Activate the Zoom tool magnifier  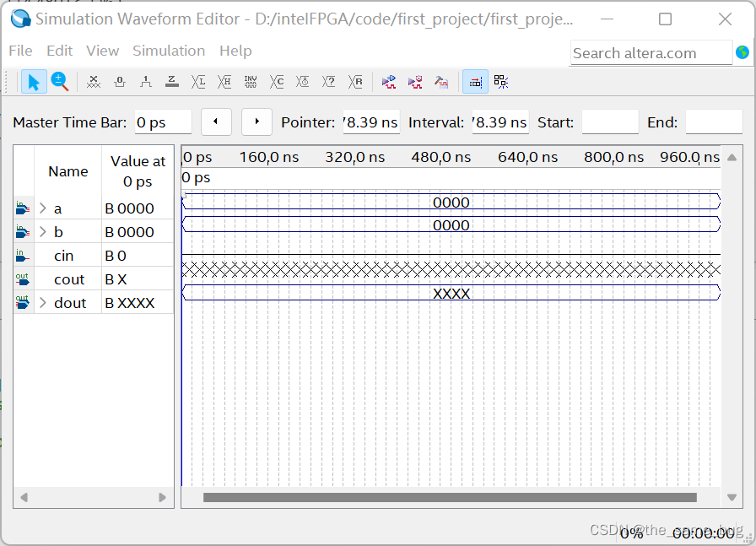click(x=60, y=82)
